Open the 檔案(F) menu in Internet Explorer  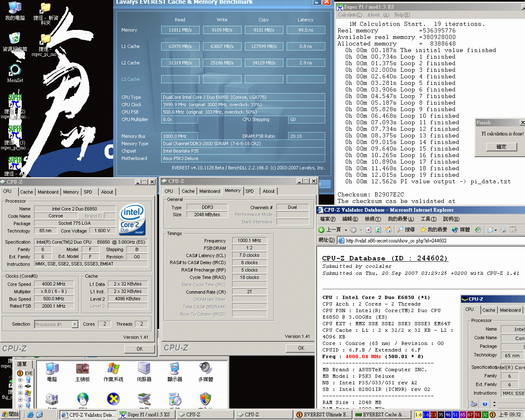(x=328, y=219)
